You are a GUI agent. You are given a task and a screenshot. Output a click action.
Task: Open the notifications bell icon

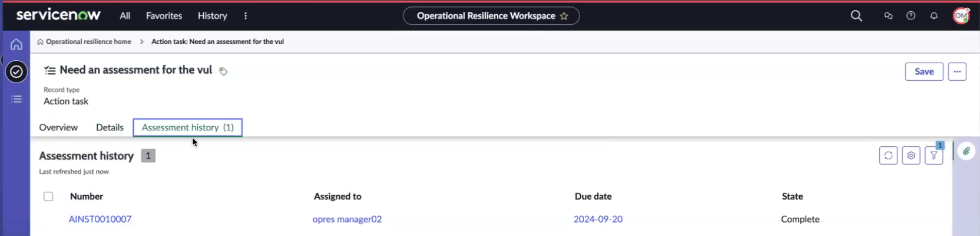pyautogui.click(x=933, y=16)
